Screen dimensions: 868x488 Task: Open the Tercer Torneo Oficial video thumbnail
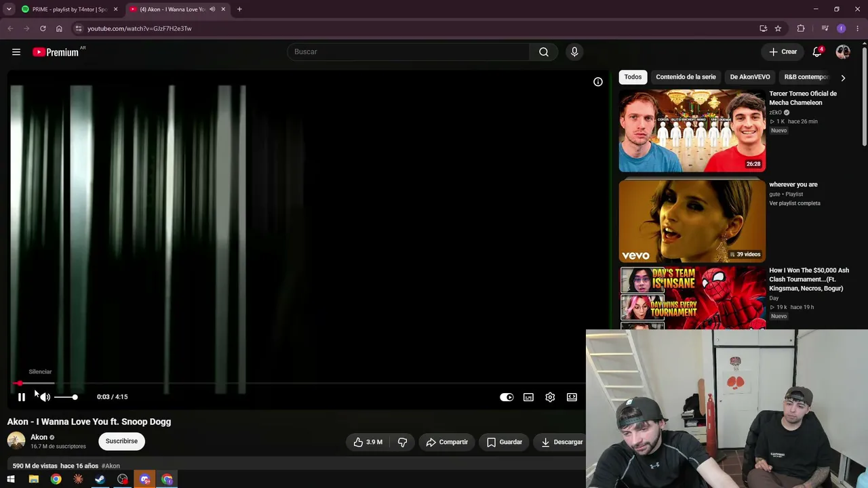click(692, 131)
